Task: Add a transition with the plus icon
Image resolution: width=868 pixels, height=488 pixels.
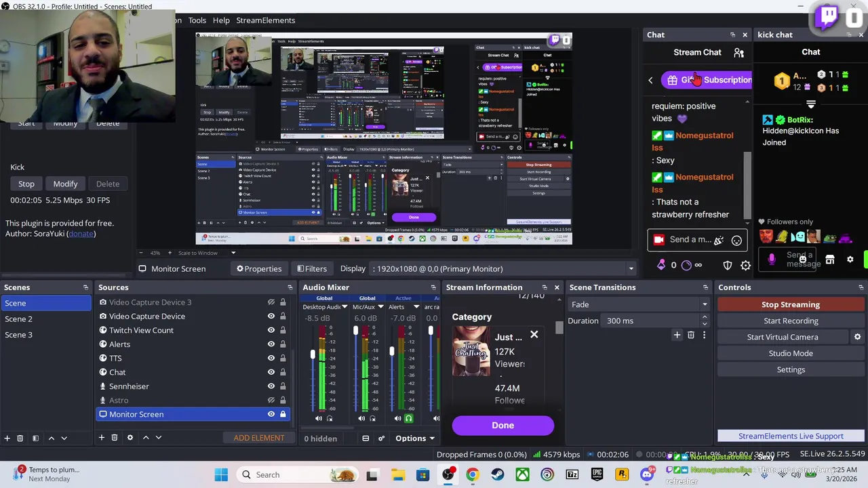Action: click(x=677, y=335)
